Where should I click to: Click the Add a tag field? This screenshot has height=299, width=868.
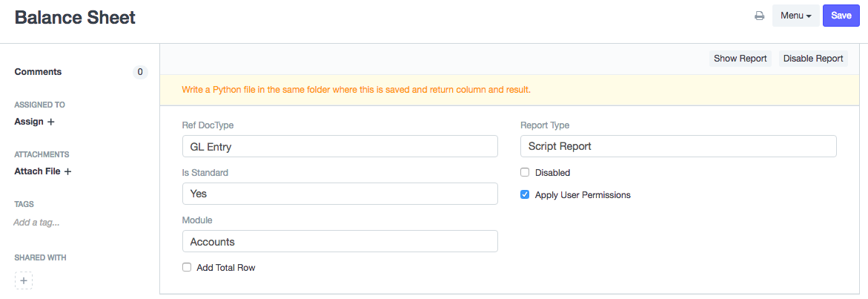pyautogui.click(x=37, y=222)
